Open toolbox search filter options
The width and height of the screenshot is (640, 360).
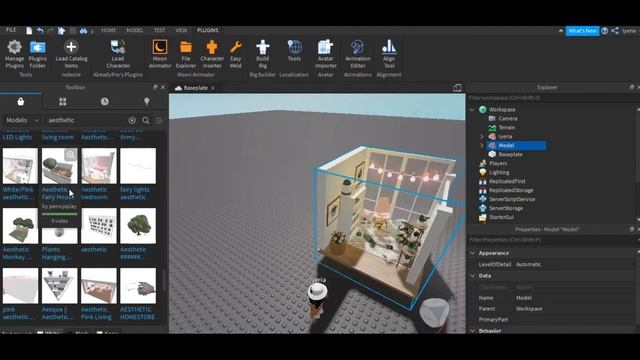click(x=159, y=120)
